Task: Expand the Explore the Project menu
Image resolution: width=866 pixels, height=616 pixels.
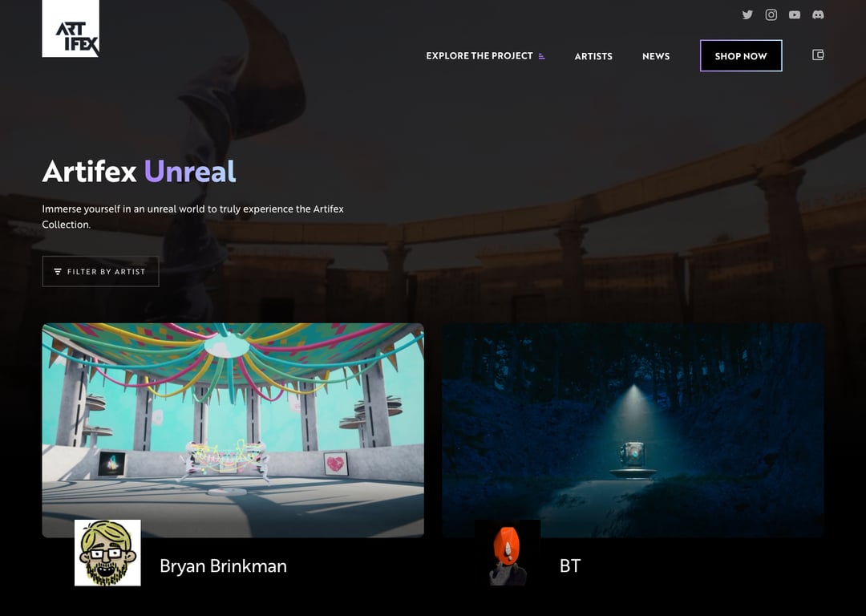Action: point(485,56)
